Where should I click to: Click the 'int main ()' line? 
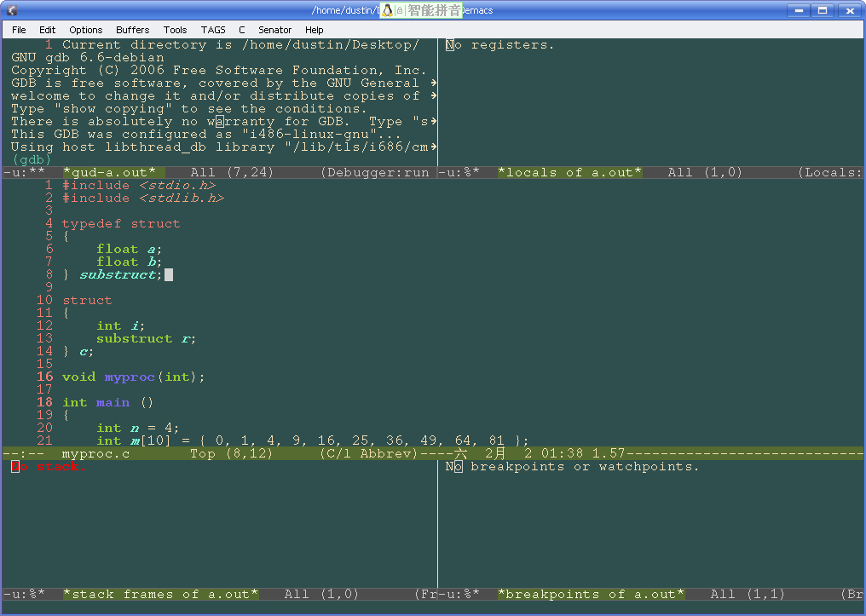107,402
